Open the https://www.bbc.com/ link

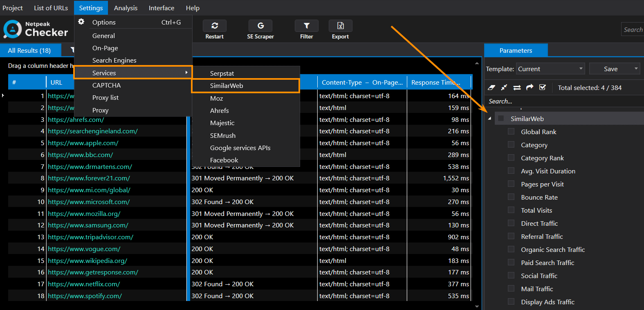pos(80,155)
